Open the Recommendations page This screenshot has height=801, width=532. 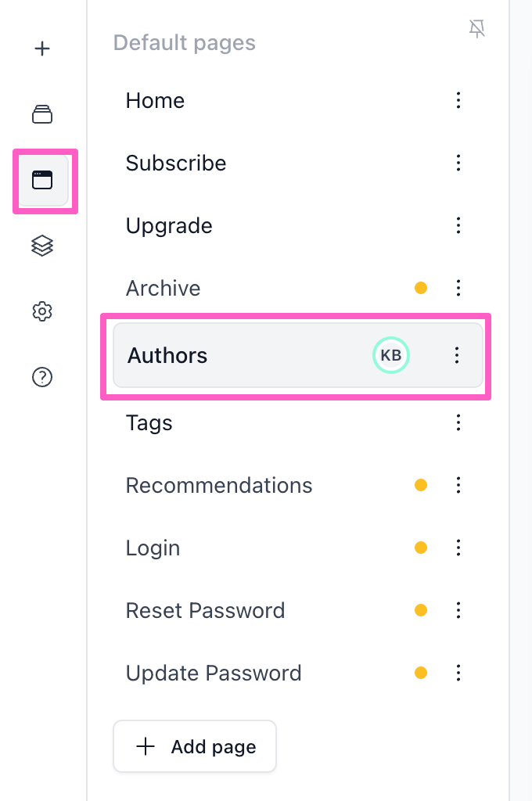pyautogui.click(x=219, y=486)
